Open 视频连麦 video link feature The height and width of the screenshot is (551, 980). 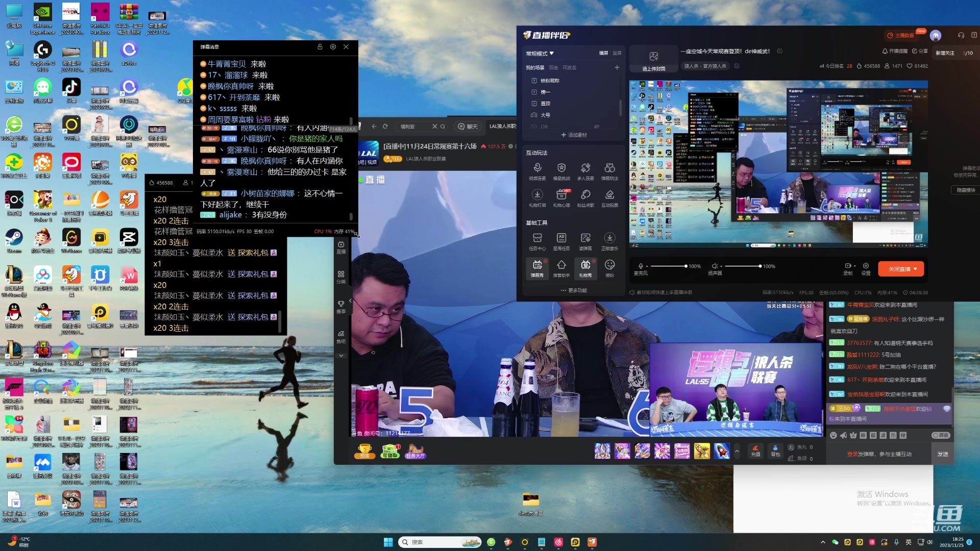point(537,171)
